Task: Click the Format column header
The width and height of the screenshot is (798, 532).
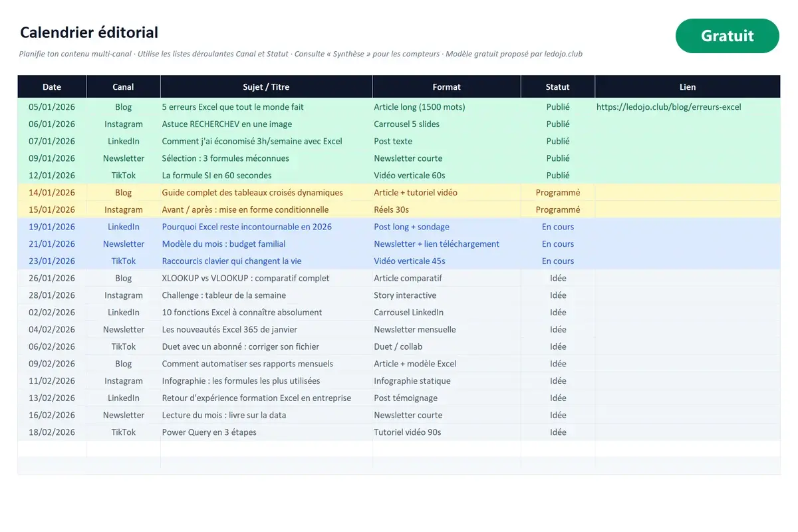Action: [446, 86]
